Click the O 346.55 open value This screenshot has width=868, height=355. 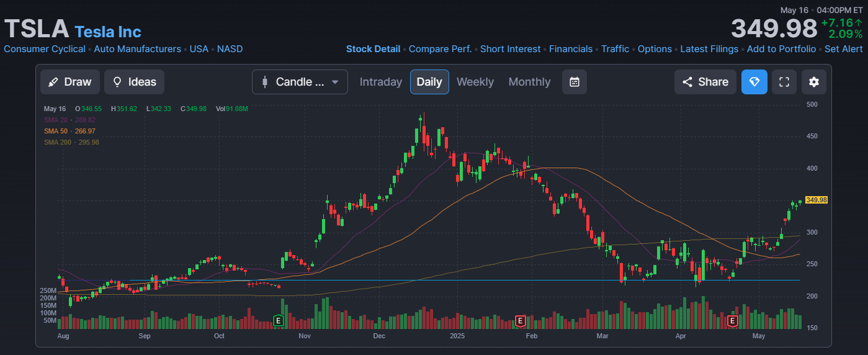pos(88,109)
